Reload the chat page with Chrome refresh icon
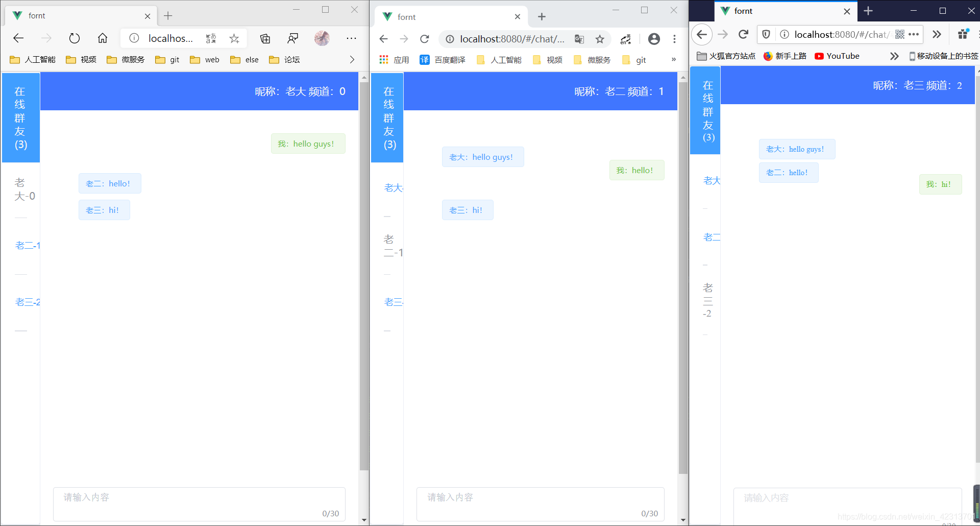The image size is (980, 526). (x=425, y=39)
